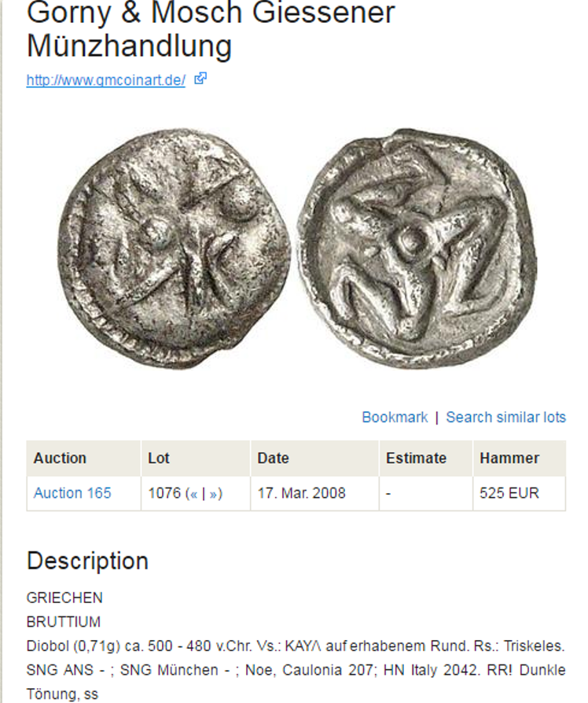Open the gmcoinart.de website link
Image resolution: width=588 pixels, height=703 pixels.
[106, 80]
